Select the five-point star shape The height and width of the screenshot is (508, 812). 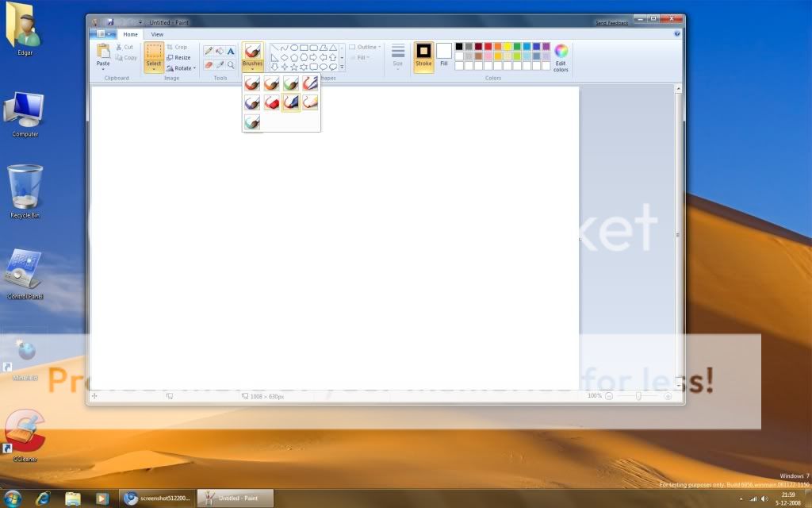[294, 67]
